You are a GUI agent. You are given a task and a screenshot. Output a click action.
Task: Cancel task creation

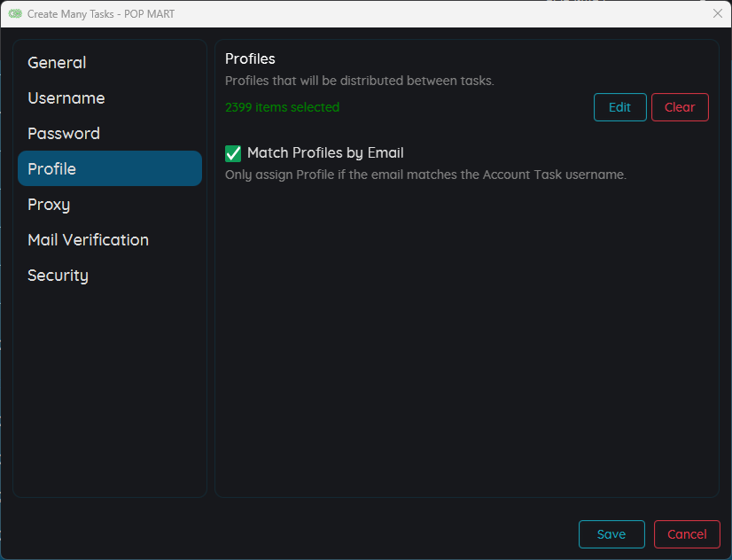point(687,534)
